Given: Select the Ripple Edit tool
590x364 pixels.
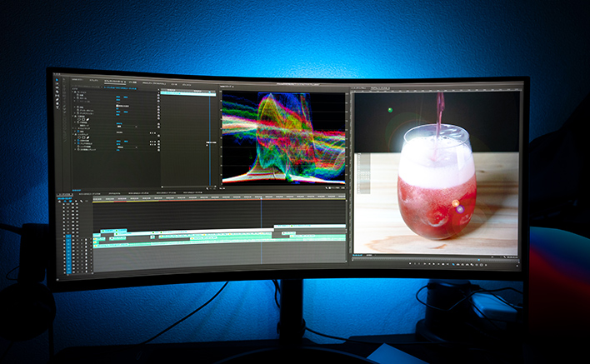Looking at the screenshot, I should tap(57, 89).
